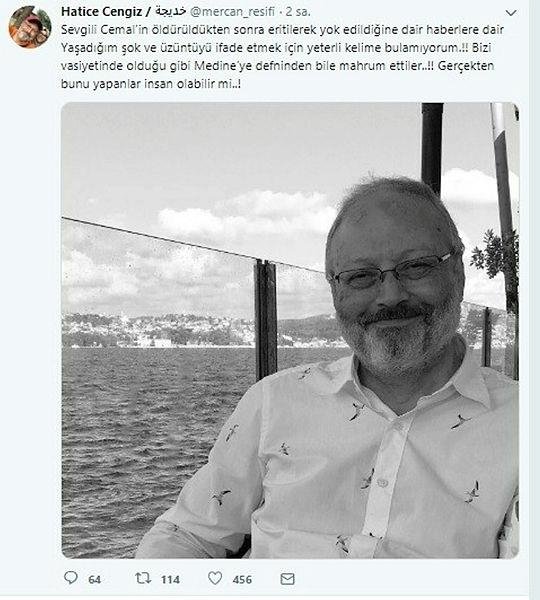Like the tweet with the heart icon
This screenshot has height=600, width=540.
click(215, 578)
